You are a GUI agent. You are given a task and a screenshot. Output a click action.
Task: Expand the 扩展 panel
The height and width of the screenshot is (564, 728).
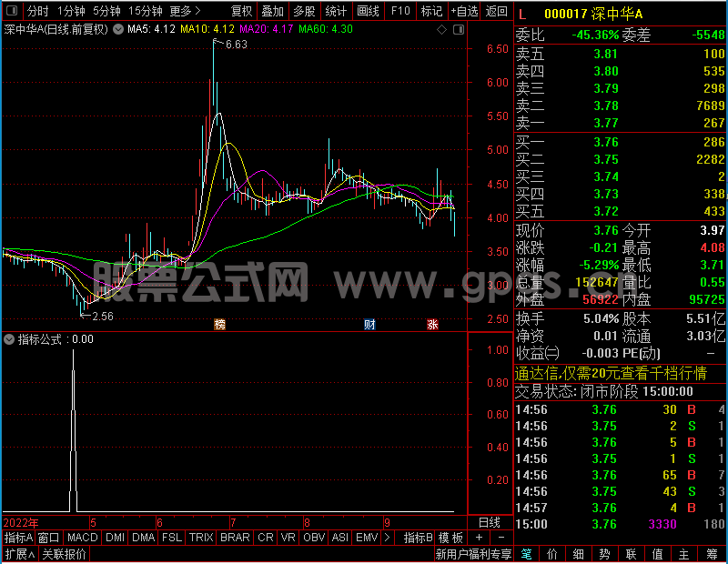[x=20, y=554]
